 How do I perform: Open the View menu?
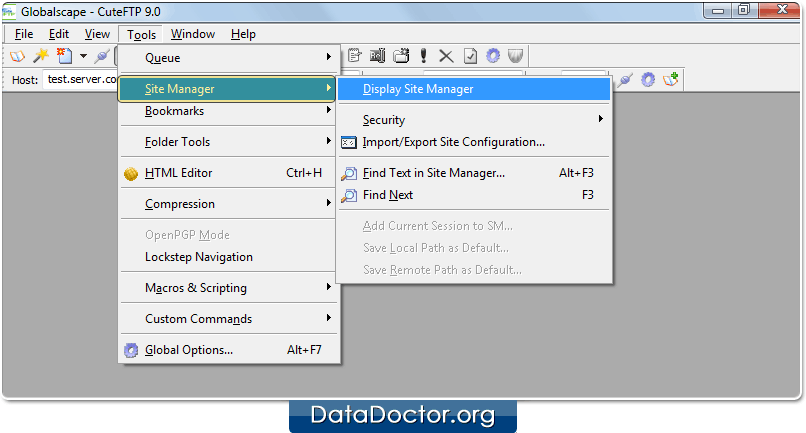(97, 34)
